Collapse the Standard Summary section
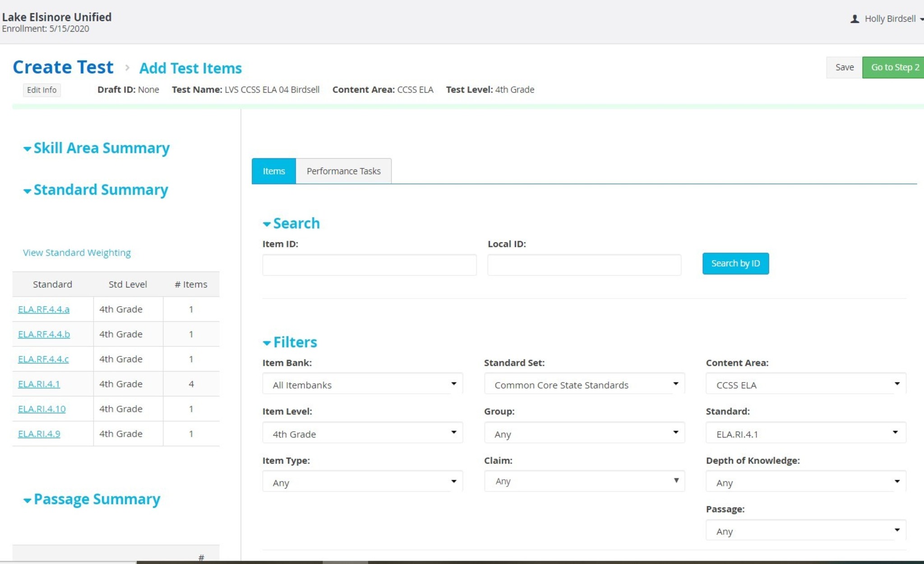The height and width of the screenshot is (564, 924). click(28, 191)
